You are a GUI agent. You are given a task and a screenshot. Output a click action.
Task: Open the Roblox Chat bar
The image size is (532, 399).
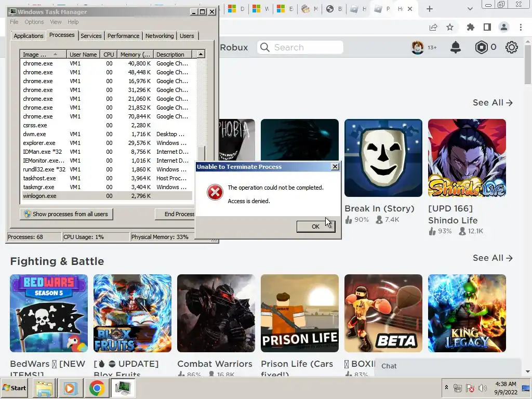tap(448, 366)
